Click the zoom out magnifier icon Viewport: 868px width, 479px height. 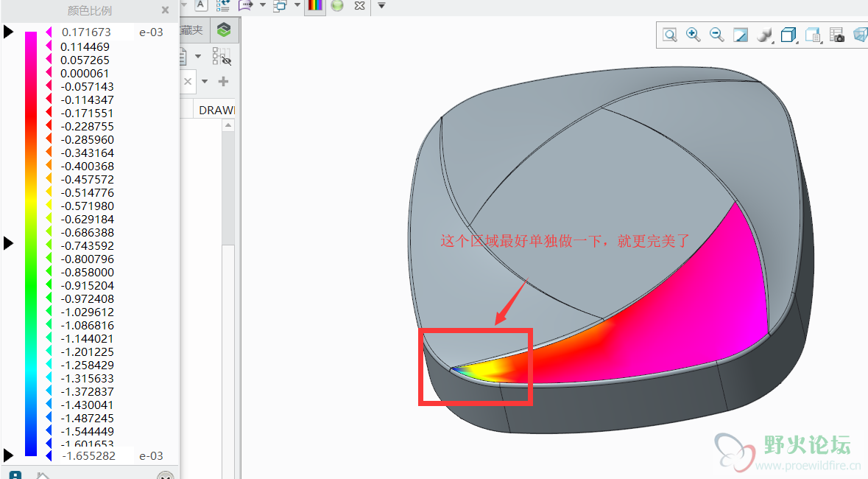click(x=716, y=35)
